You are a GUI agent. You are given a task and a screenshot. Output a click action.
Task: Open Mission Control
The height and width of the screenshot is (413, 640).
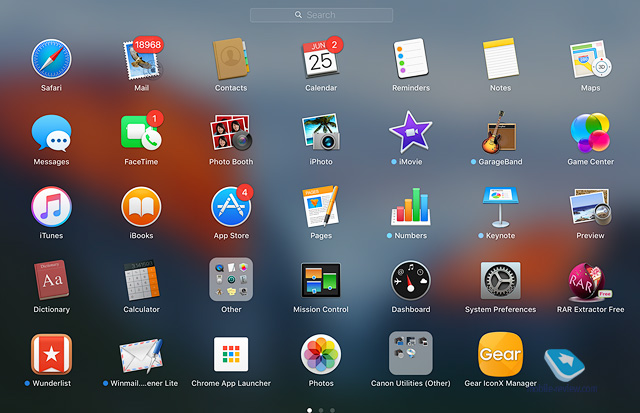pyautogui.click(x=321, y=280)
